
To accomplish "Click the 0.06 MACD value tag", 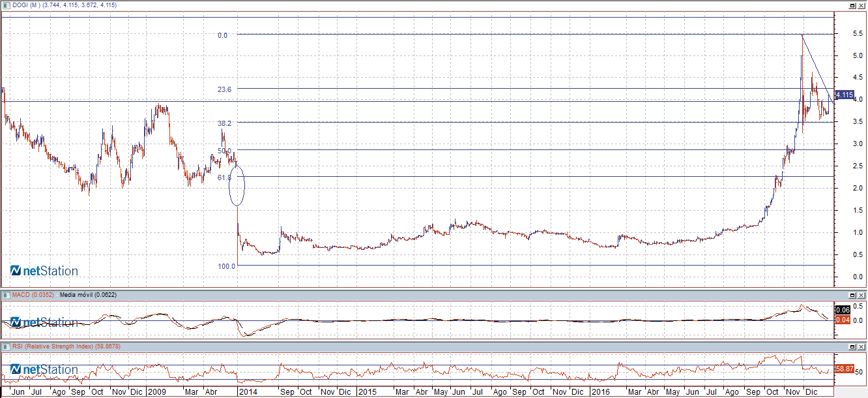I will 842,310.
